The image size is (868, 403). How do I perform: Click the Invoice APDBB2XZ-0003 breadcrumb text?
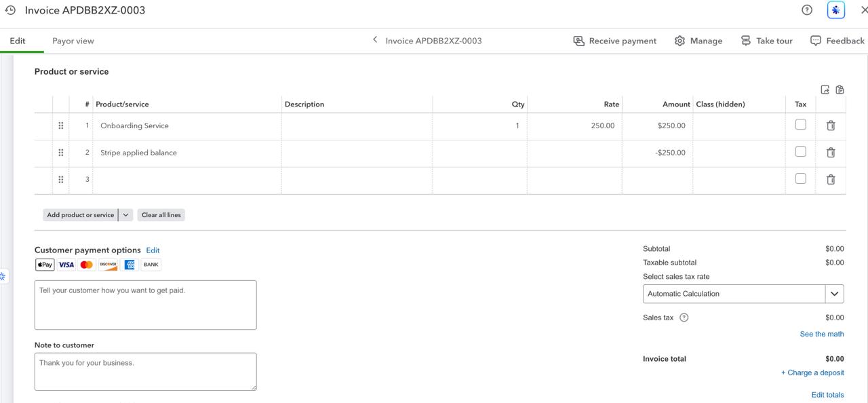point(433,41)
